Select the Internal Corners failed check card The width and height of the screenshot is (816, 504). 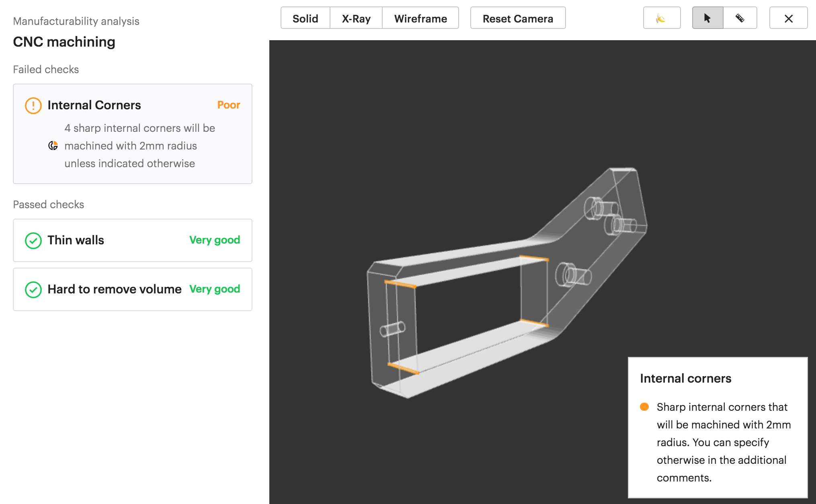pyautogui.click(x=133, y=133)
